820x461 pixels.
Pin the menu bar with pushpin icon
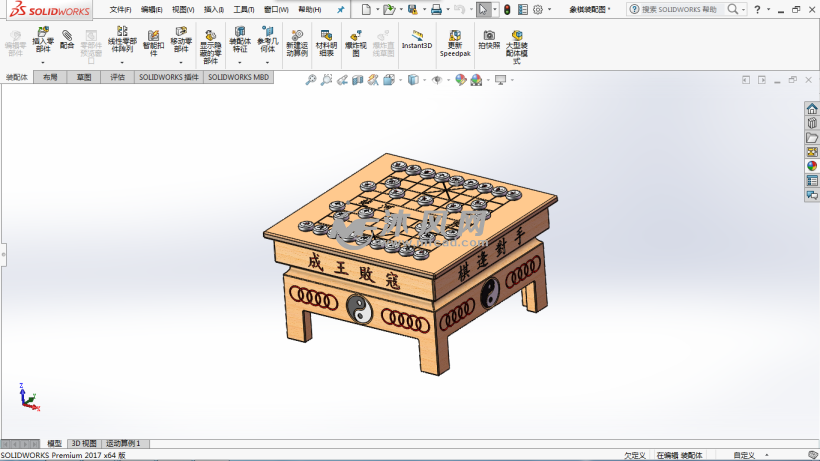point(341,9)
